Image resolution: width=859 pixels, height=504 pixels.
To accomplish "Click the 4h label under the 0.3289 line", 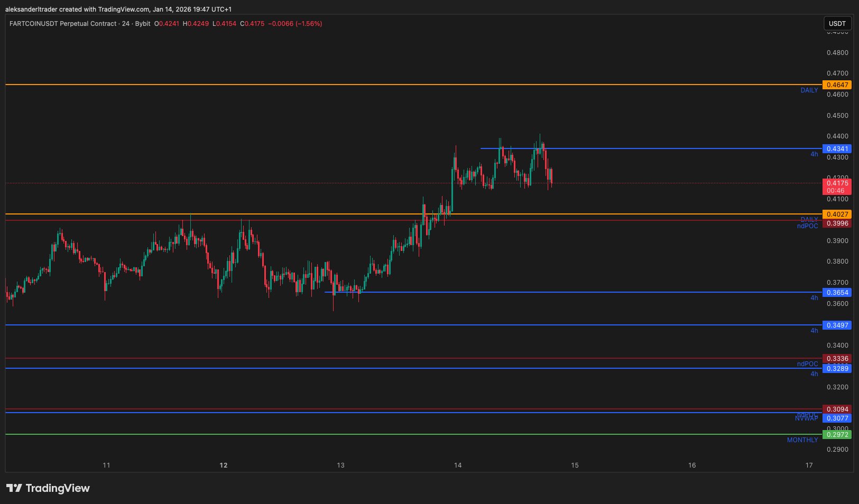I will coord(814,374).
